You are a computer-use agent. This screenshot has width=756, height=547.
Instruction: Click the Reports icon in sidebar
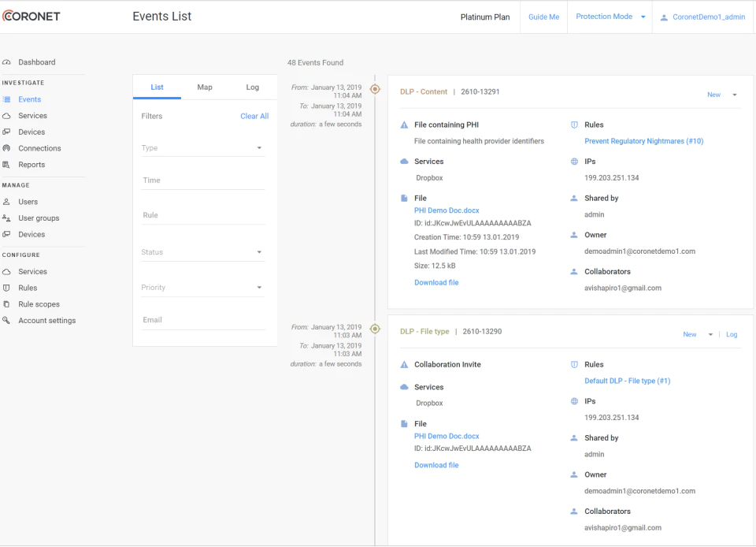(6, 165)
